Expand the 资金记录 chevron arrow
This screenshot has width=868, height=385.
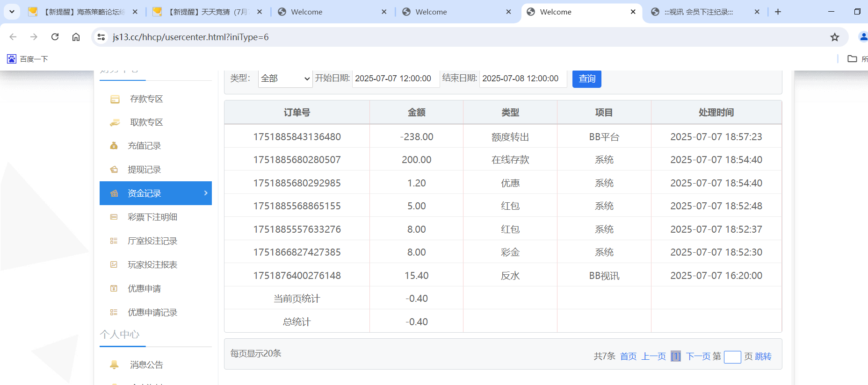[x=206, y=193]
